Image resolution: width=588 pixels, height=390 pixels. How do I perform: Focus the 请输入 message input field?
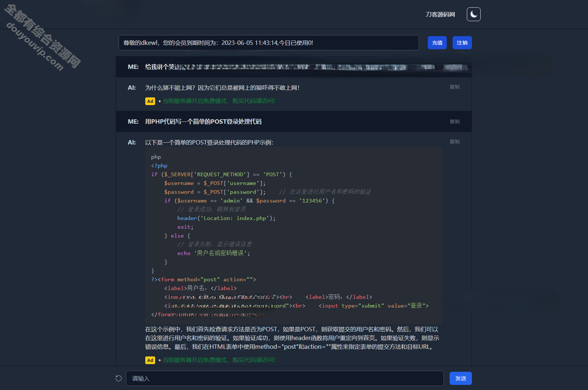click(285, 378)
